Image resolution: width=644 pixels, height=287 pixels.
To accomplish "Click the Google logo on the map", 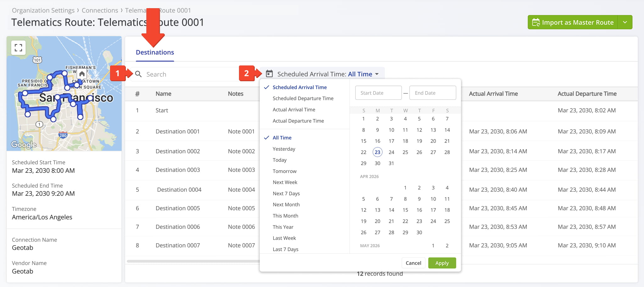I will 24,144.
